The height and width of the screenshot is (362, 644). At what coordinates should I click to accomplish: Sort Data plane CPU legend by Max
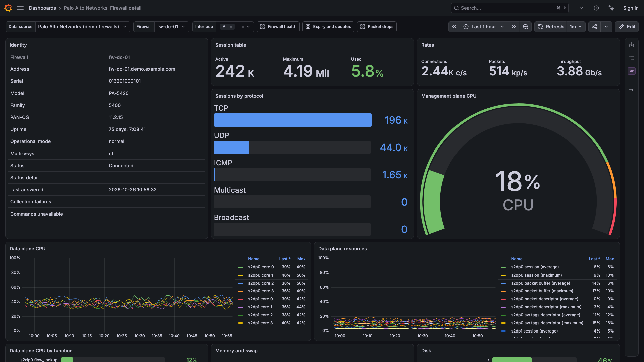[x=301, y=259]
